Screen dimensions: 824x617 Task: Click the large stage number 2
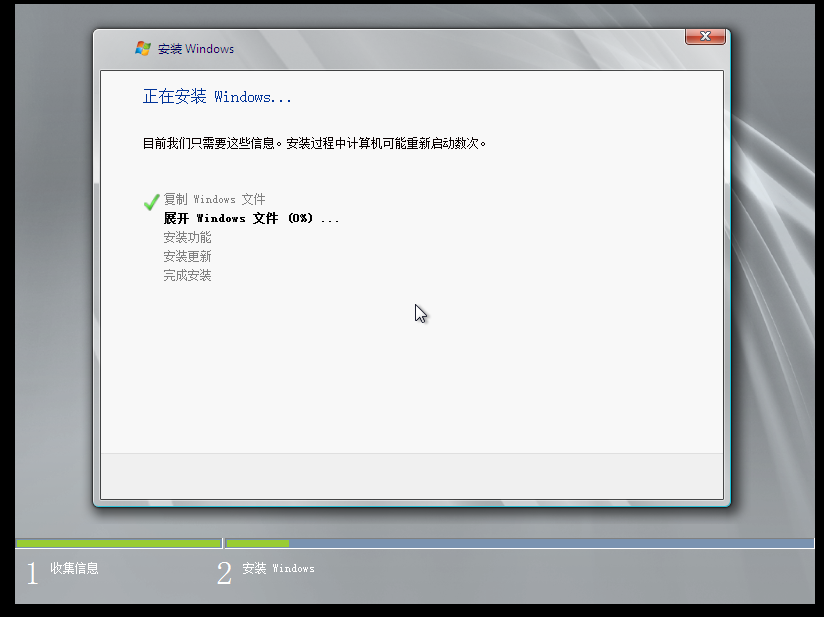(x=224, y=573)
